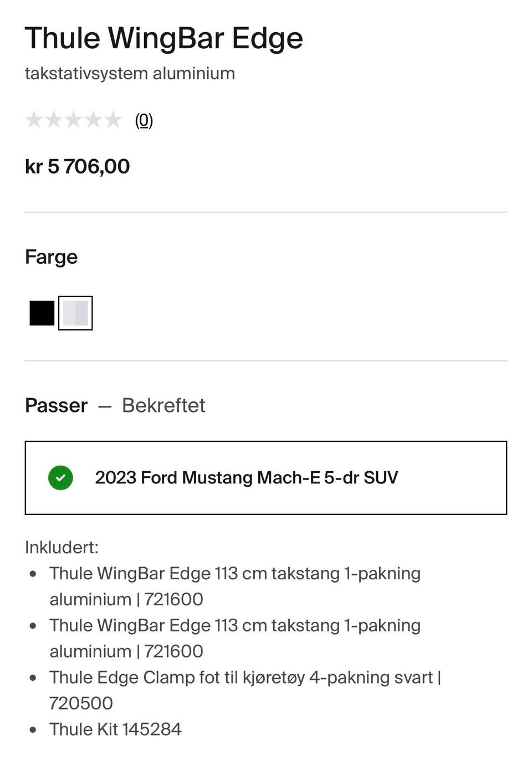Click the takstativsystem aluminium subtitle
This screenshot has width=532, height=765.
click(x=130, y=74)
